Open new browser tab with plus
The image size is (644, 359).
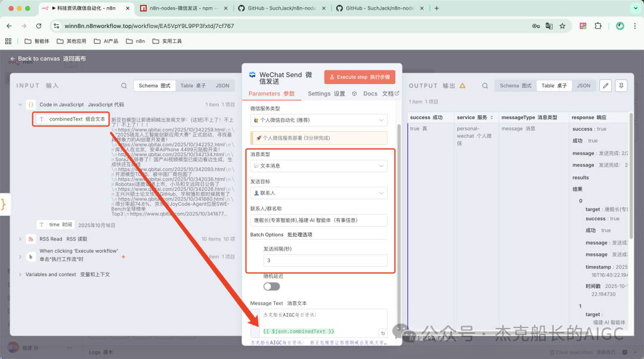[x=436, y=8]
